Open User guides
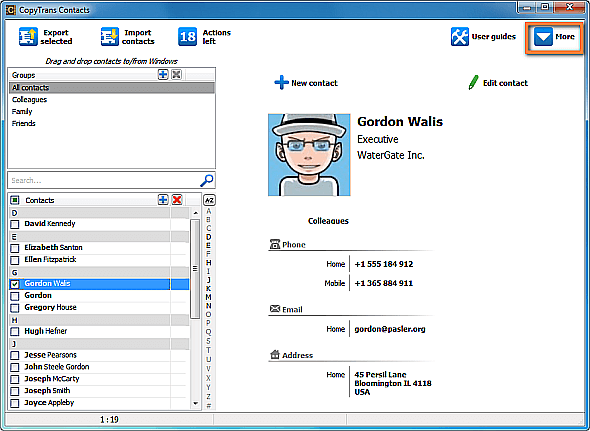 483,37
